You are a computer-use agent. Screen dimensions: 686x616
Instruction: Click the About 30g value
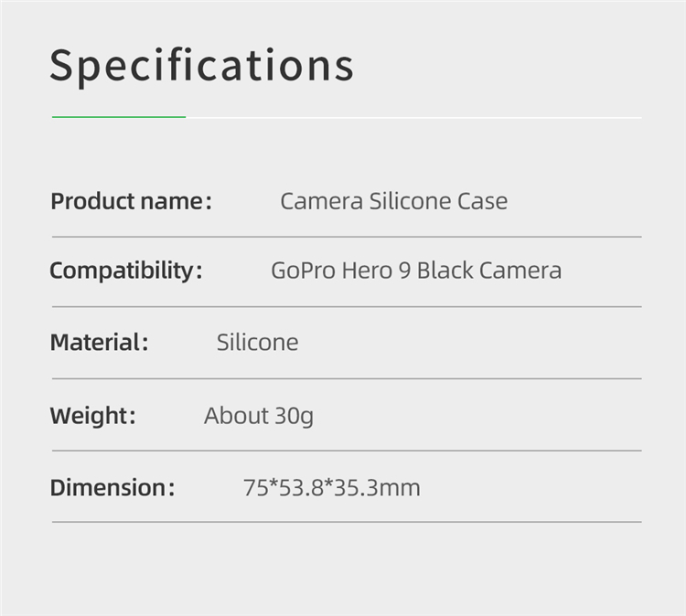coord(259,416)
